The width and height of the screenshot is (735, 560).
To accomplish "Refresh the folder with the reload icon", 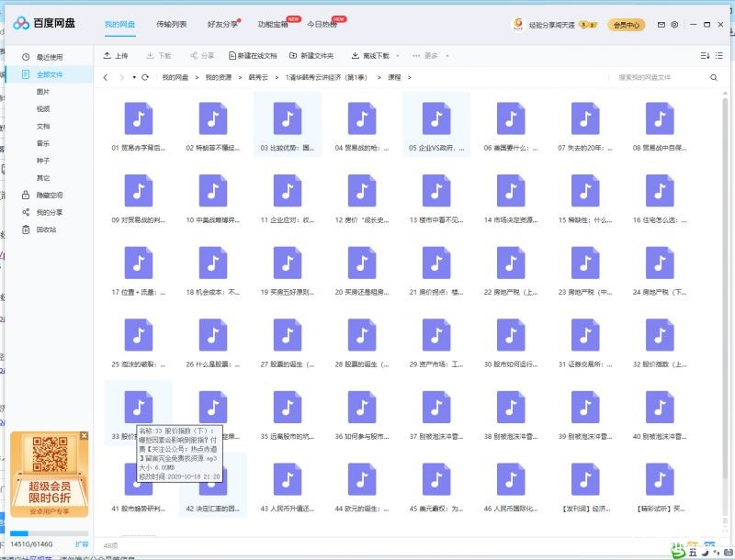I will [145, 77].
